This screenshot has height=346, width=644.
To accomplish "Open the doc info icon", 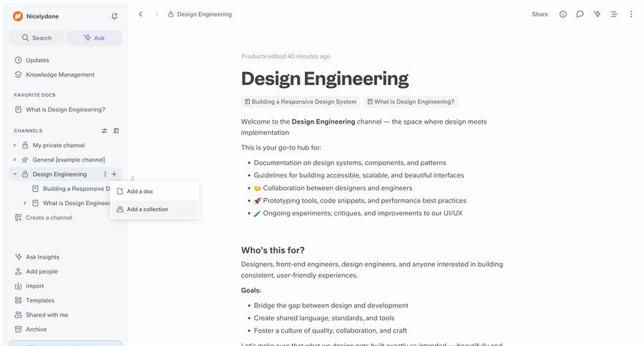I will tap(563, 14).
